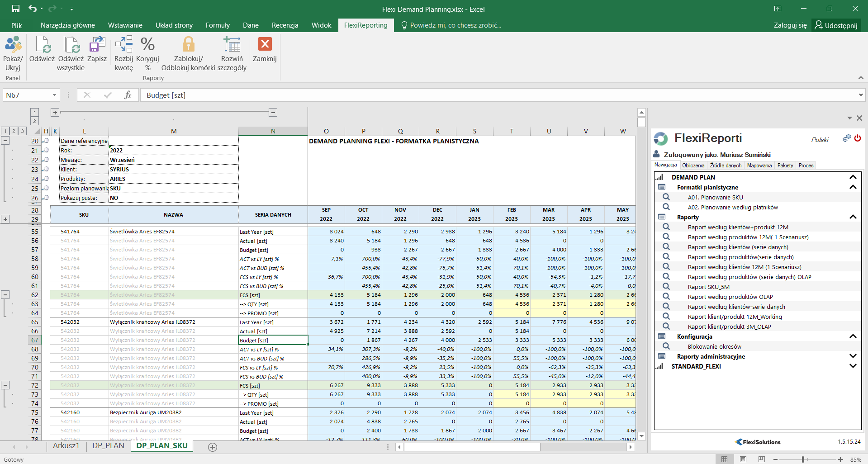Expand the Raporty administracyjne section
The height and width of the screenshot is (464, 868).
pos(853,356)
